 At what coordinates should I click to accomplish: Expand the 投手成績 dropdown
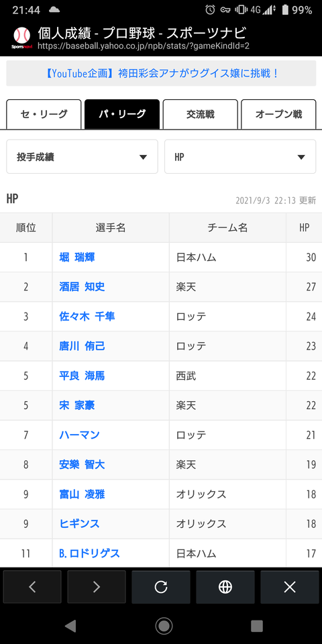click(82, 157)
